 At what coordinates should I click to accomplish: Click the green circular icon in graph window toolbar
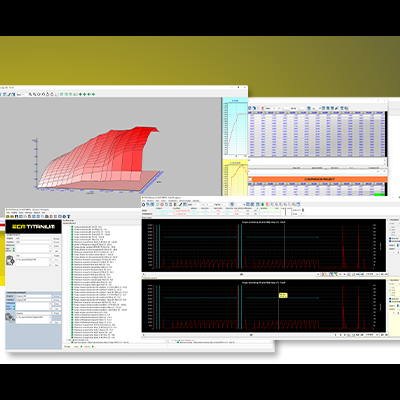pos(158,204)
